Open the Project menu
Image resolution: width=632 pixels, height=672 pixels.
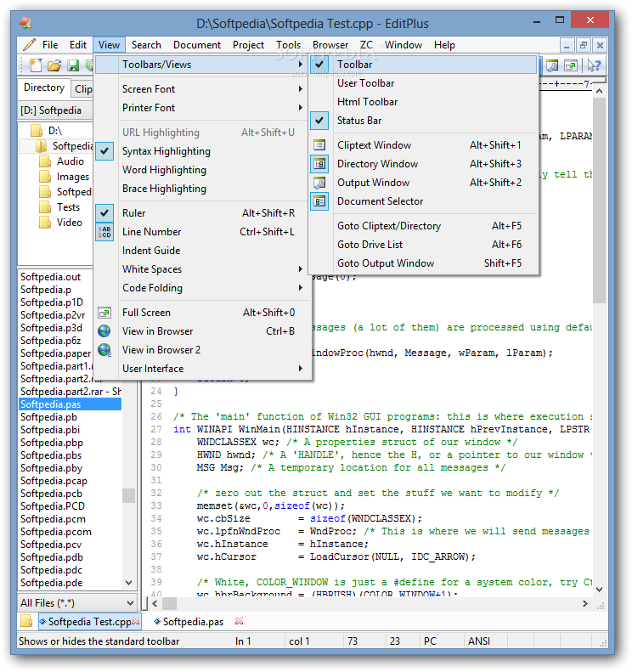(248, 45)
